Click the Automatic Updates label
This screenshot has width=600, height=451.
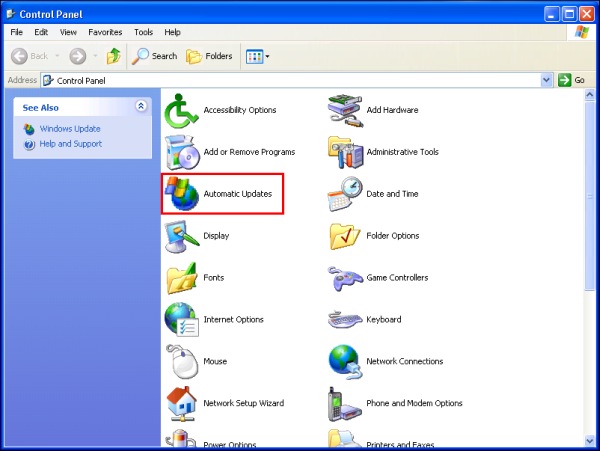[x=238, y=194]
